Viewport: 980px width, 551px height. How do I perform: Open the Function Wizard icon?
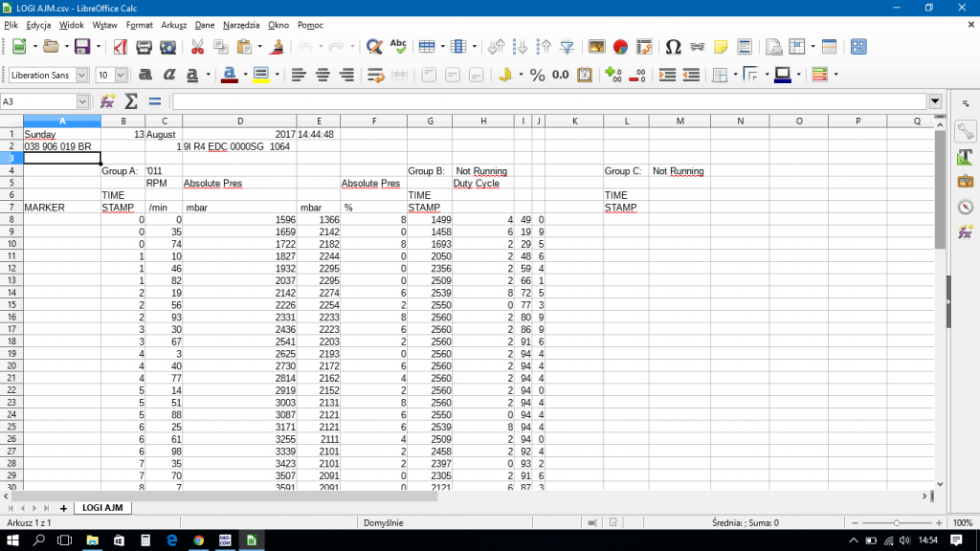pos(107,101)
